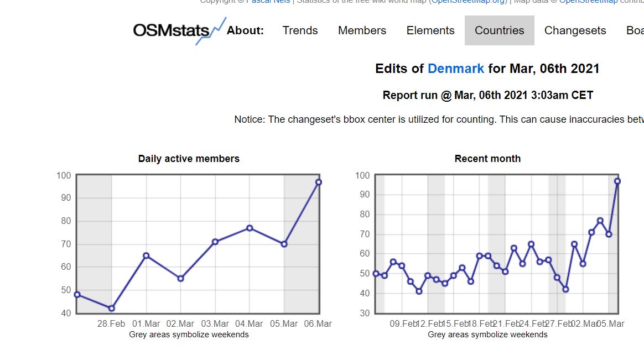Click the 04.Mar data point in the left chart

coord(250,227)
